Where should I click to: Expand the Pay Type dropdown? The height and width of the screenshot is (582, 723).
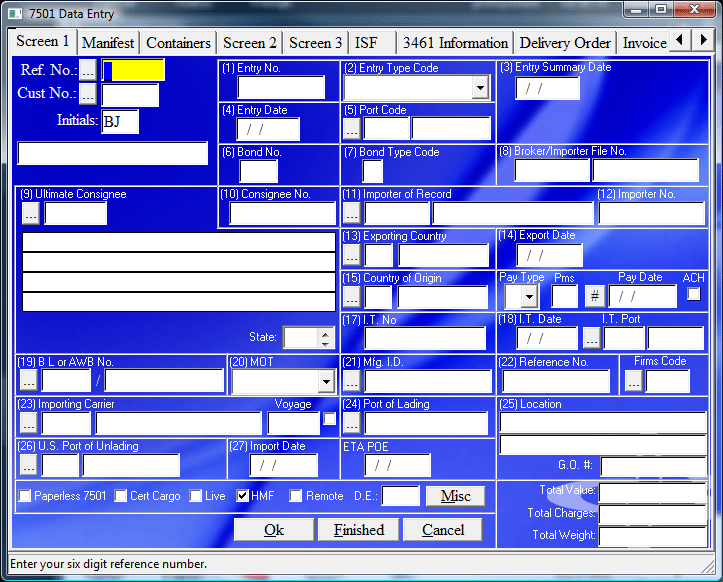coord(529,297)
